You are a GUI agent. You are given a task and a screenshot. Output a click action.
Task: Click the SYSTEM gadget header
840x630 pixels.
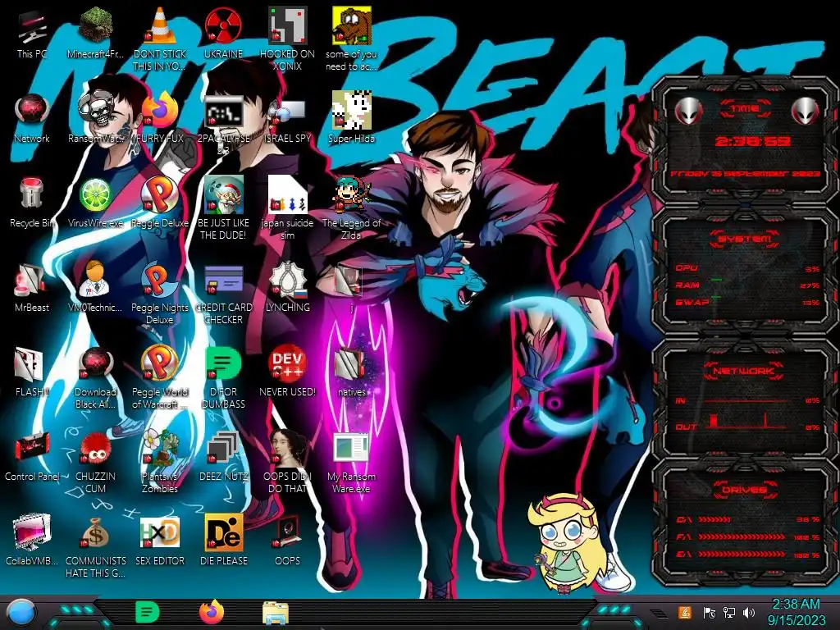coord(745,239)
